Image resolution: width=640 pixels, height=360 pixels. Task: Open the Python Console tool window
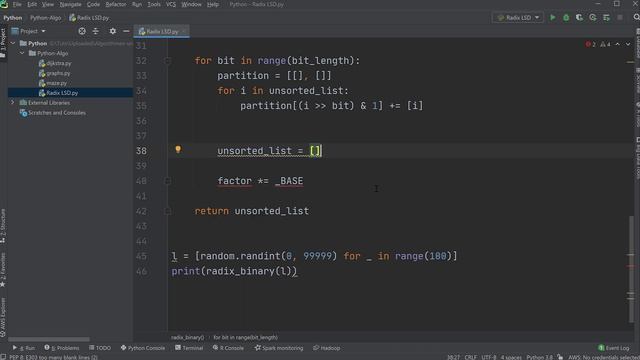143,348
